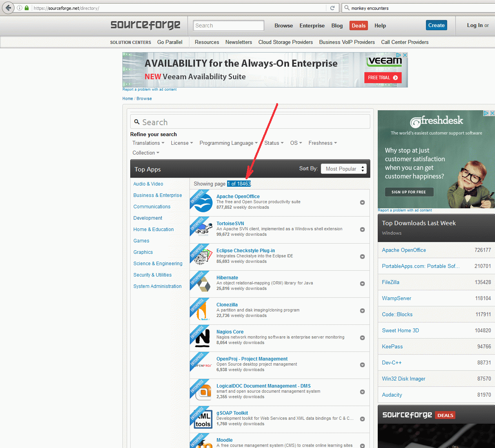Click the browser URL address bar
This screenshot has height=448, width=495.
point(178,8)
